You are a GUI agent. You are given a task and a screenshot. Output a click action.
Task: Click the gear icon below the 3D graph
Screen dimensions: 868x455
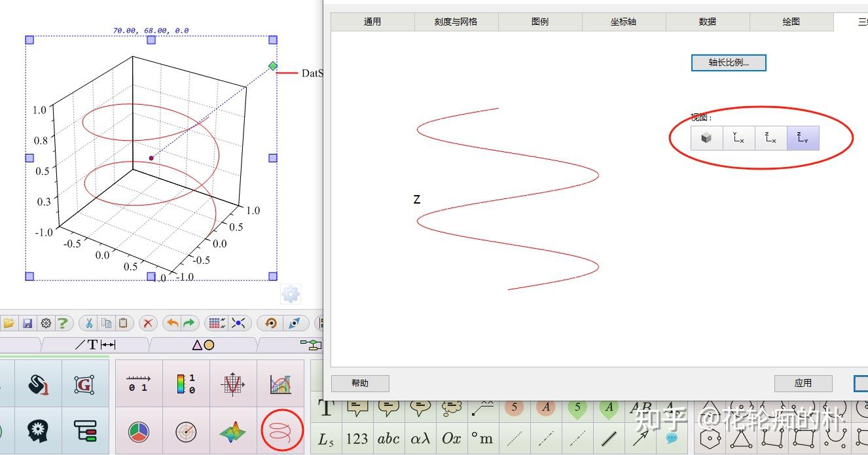tap(290, 293)
